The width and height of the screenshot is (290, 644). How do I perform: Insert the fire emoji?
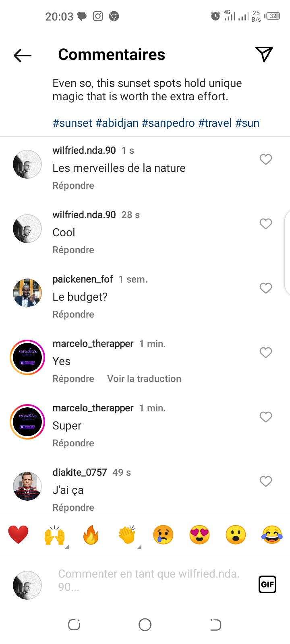pos(91,535)
